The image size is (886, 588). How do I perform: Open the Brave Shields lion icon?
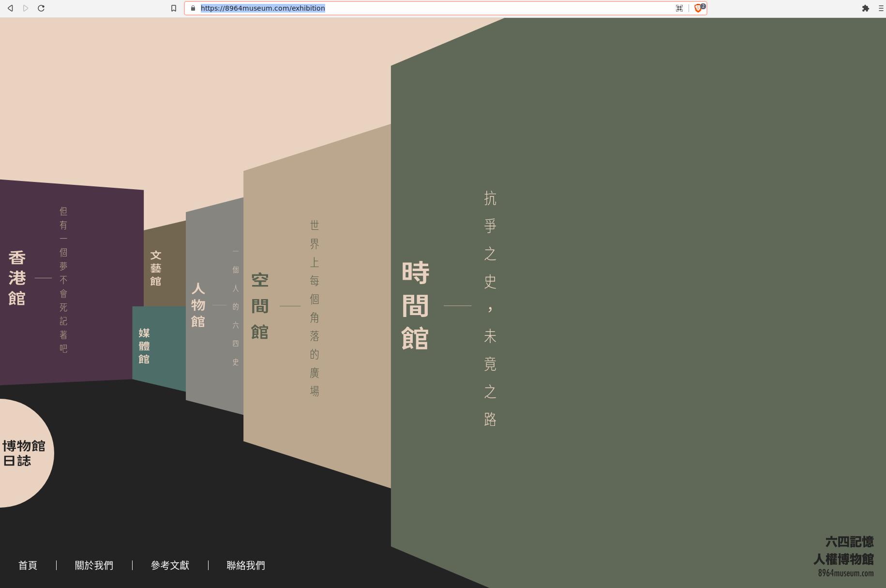point(698,8)
